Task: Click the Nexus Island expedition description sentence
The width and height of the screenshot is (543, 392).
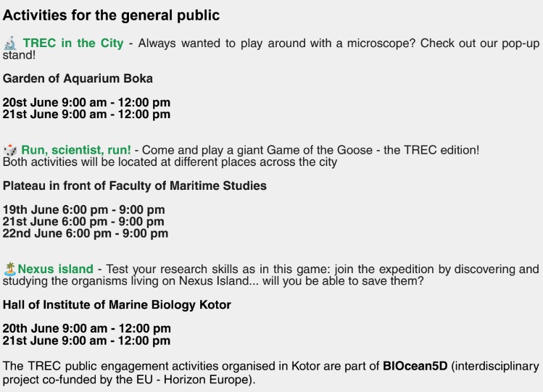Action: (271, 275)
